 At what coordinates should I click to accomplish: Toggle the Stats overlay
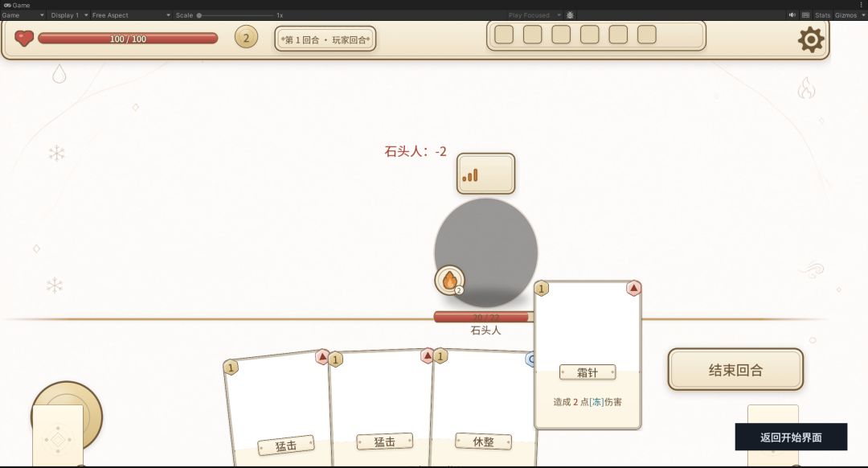point(823,15)
